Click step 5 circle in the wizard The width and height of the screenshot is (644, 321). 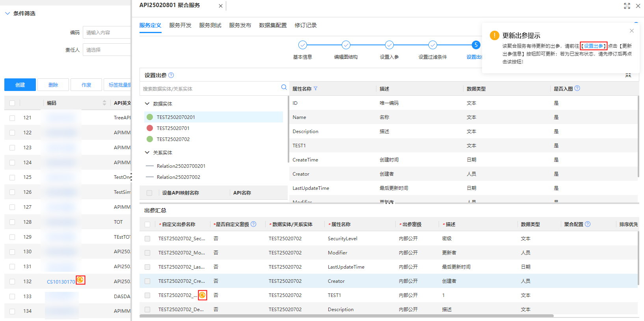coord(476,45)
